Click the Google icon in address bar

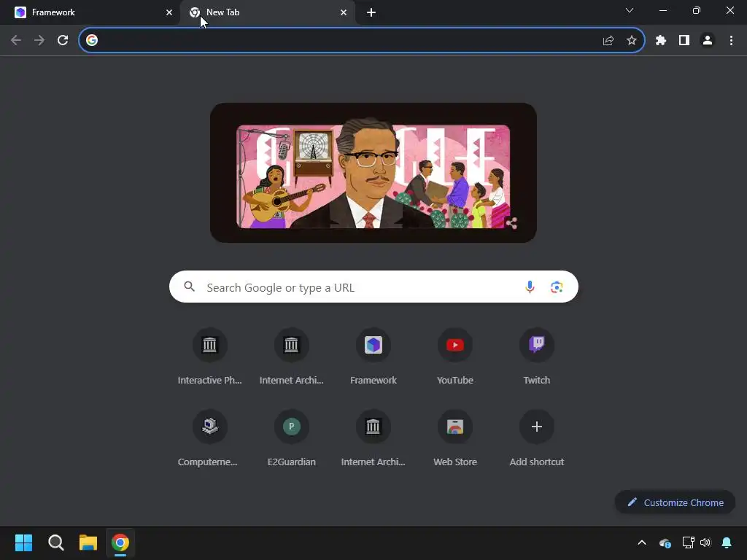[92, 41]
